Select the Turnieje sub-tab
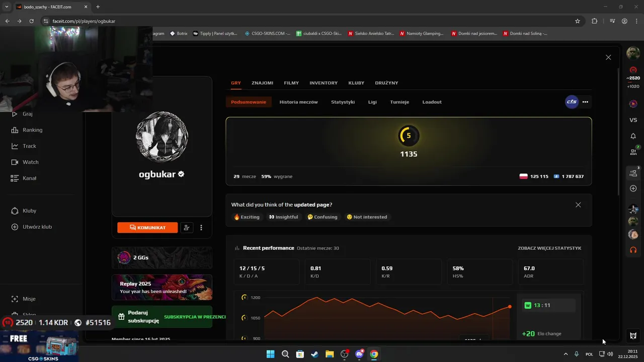Screen dimensions: 644x362 tap(399, 102)
